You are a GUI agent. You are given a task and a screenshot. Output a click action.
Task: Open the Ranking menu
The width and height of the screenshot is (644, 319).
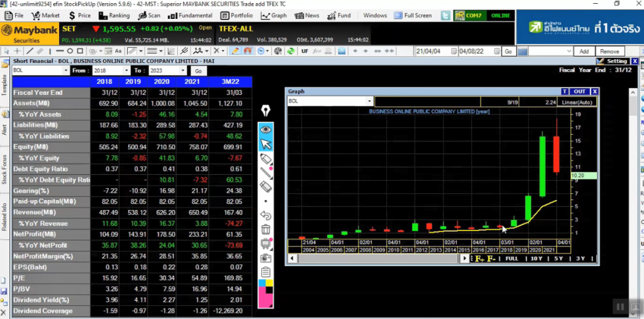pyautogui.click(x=114, y=16)
